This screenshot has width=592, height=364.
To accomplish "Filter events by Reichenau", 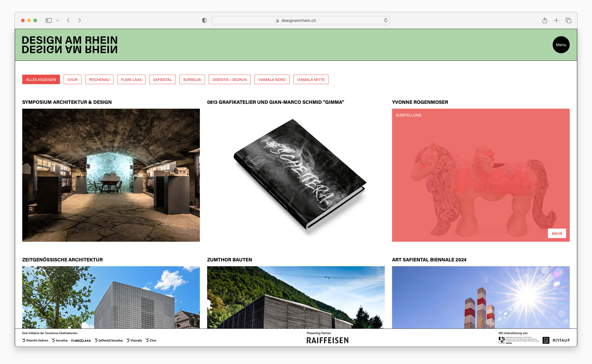I will pyautogui.click(x=99, y=79).
